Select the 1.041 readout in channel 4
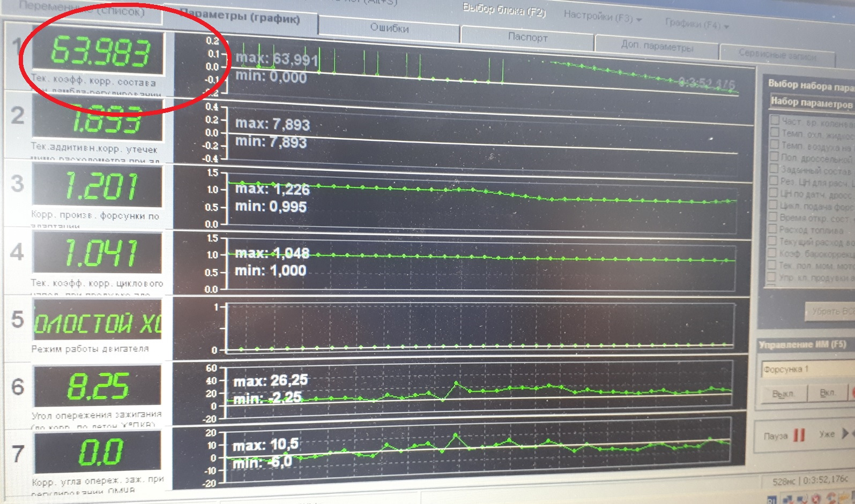The height and width of the screenshot is (504, 855). coord(97,252)
